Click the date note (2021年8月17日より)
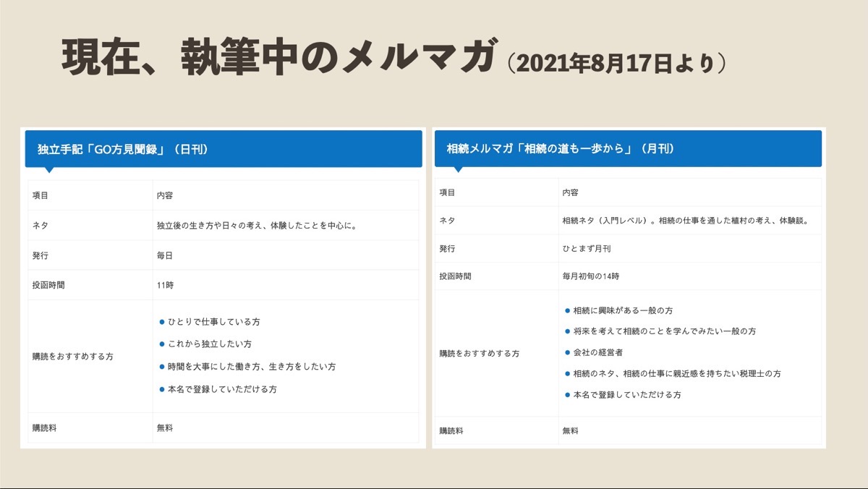868x489 pixels. click(616, 64)
